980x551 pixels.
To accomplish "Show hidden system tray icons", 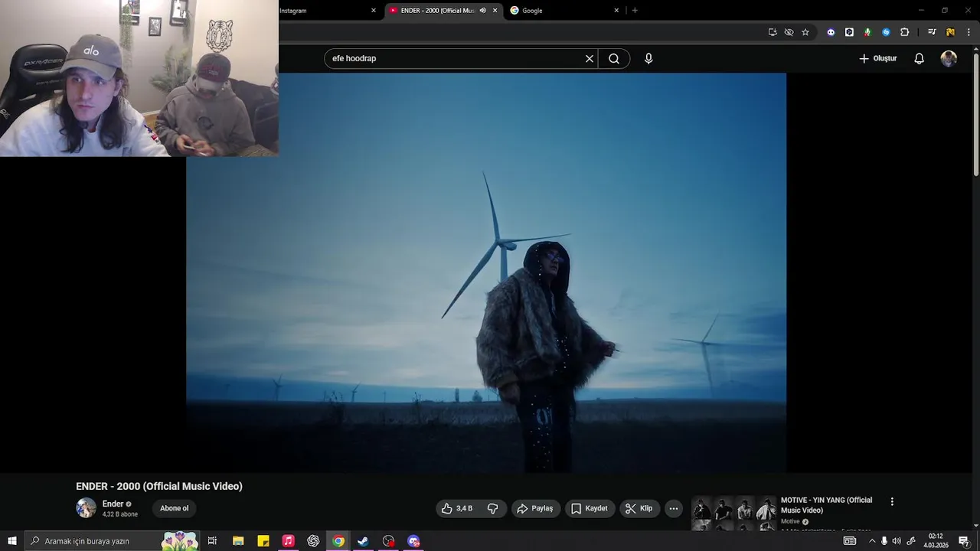I will click(871, 541).
